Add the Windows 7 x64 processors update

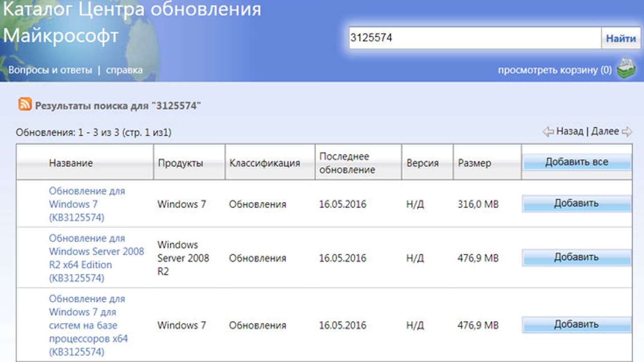(x=576, y=325)
